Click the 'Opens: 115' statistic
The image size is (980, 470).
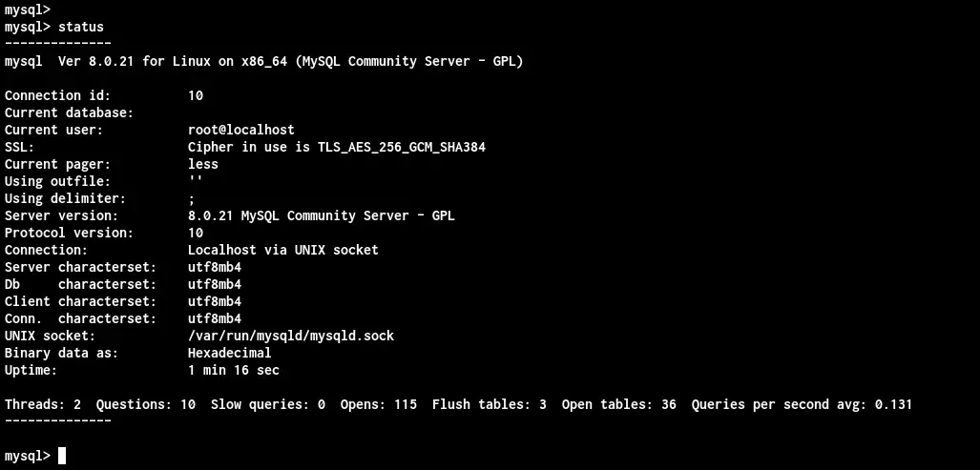(x=379, y=404)
